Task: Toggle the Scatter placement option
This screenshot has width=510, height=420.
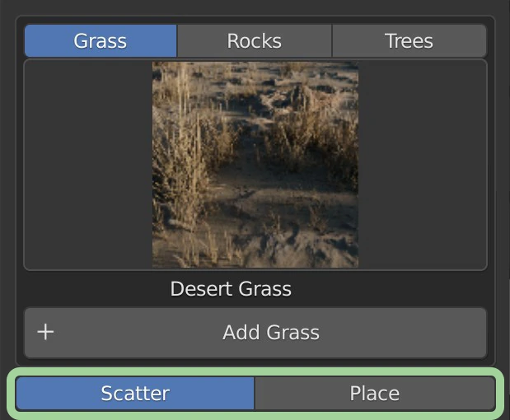Action: pos(135,394)
